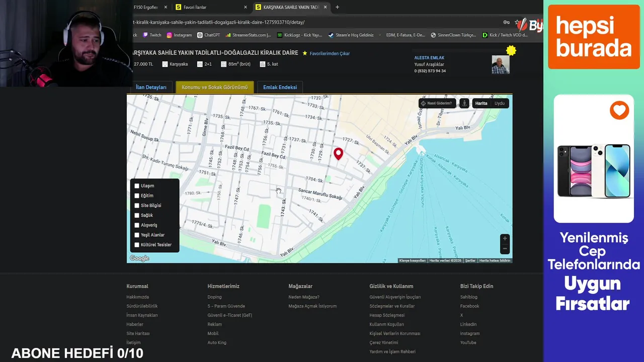The image size is (644, 362).
Task: Click the refurbished phones ad image
Action: pyautogui.click(x=594, y=171)
